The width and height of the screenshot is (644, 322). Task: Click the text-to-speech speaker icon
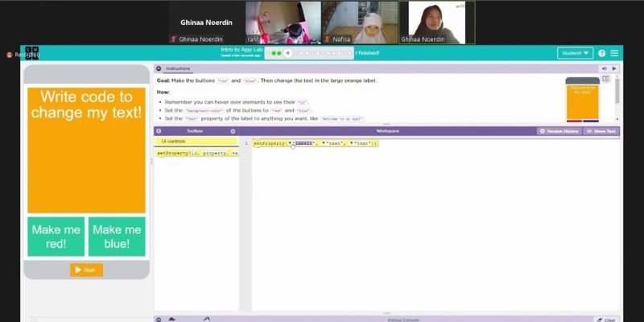[603, 69]
